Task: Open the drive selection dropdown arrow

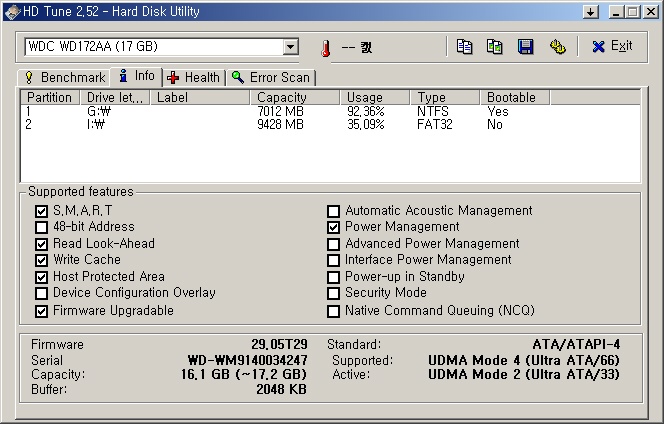Action: tap(290, 47)
